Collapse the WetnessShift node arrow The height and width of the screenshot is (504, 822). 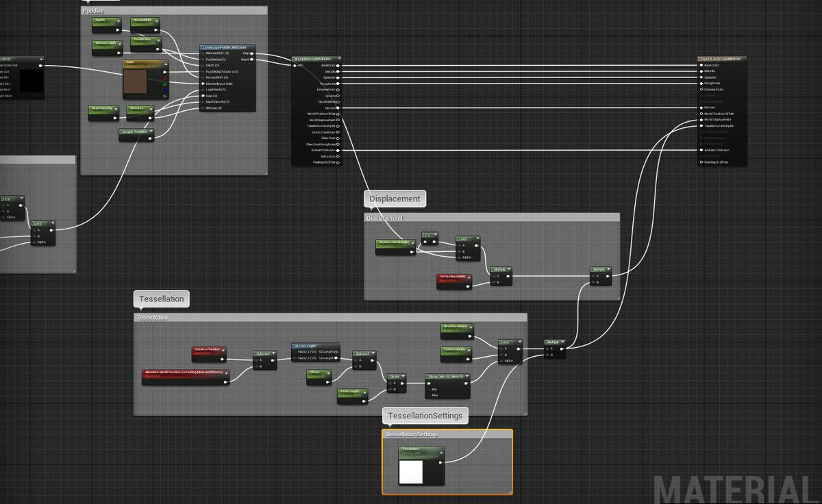click(120, 43)
